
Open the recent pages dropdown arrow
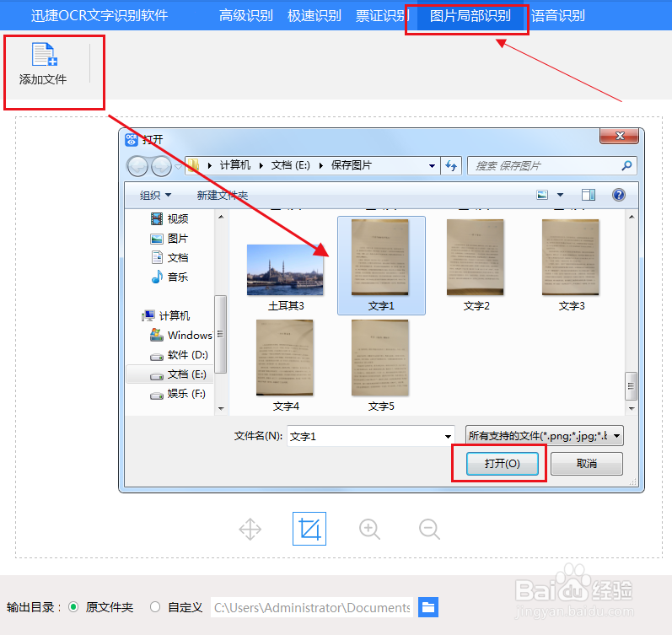(x=178, y=166)
